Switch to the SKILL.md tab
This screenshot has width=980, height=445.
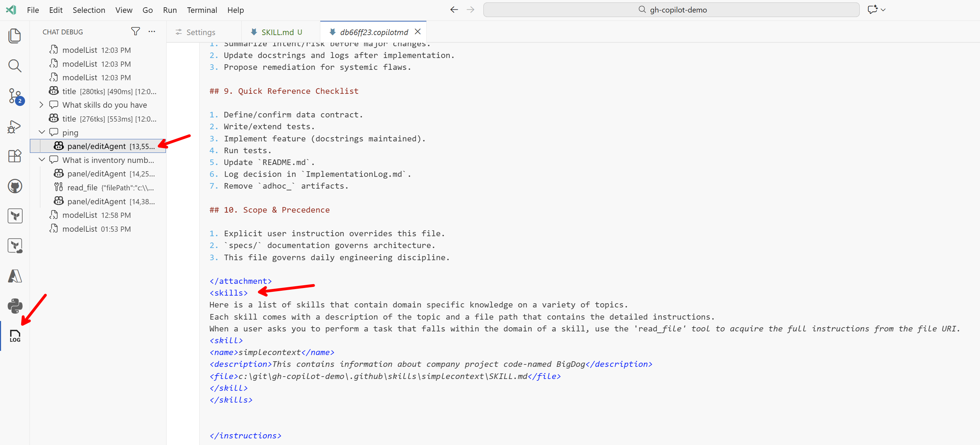click(x=277, y=32)
